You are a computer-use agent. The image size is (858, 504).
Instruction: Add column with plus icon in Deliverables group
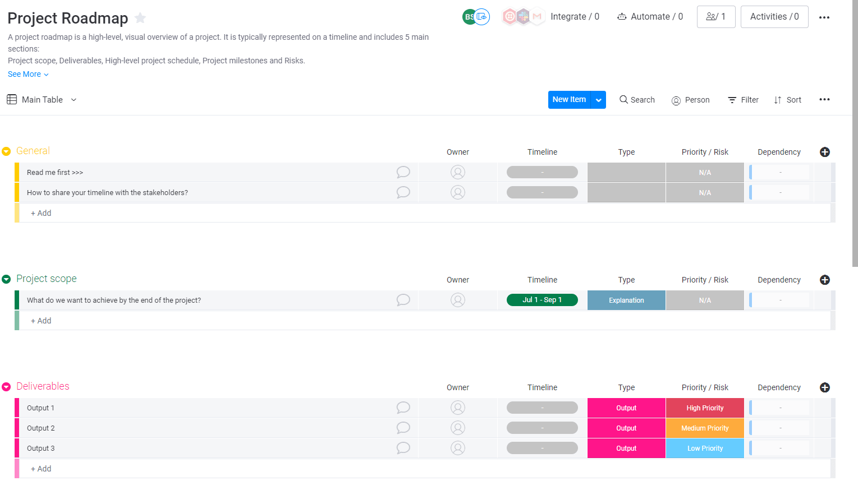coord(825,387)
